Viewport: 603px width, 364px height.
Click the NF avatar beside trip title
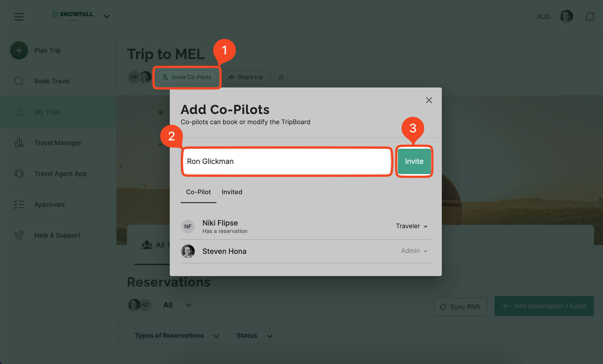point(134,77)
